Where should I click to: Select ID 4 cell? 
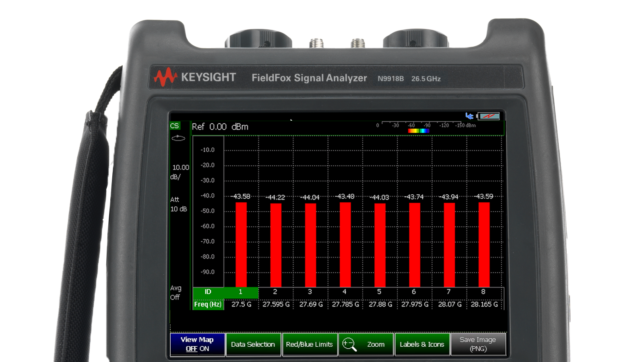tap(345, 292)
